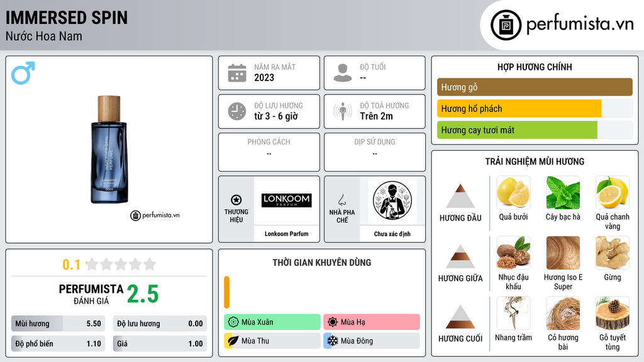
Task: Click the Độ lưu hương 0.00 score bar
Action: [x=160, y=324]
